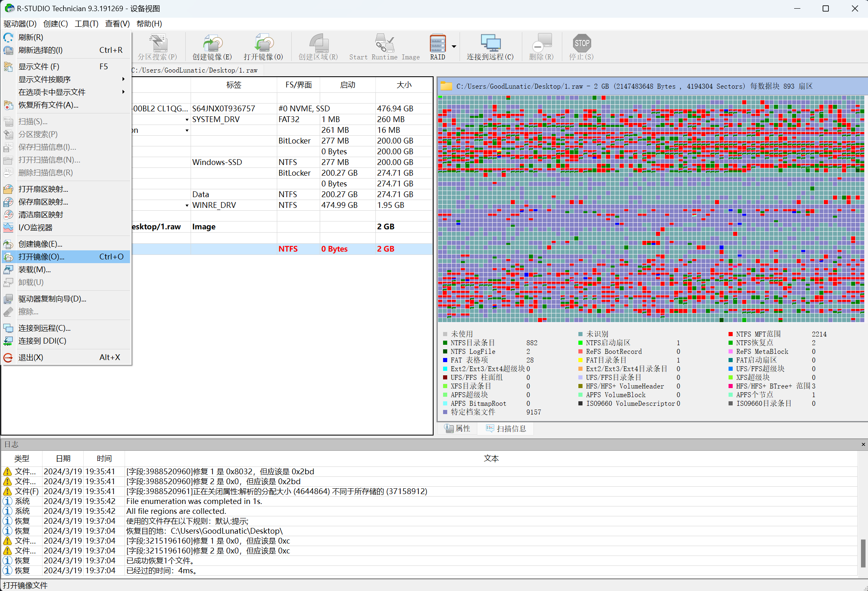
Task: Open the 创建(C) menu
Action: coord(56,24)
